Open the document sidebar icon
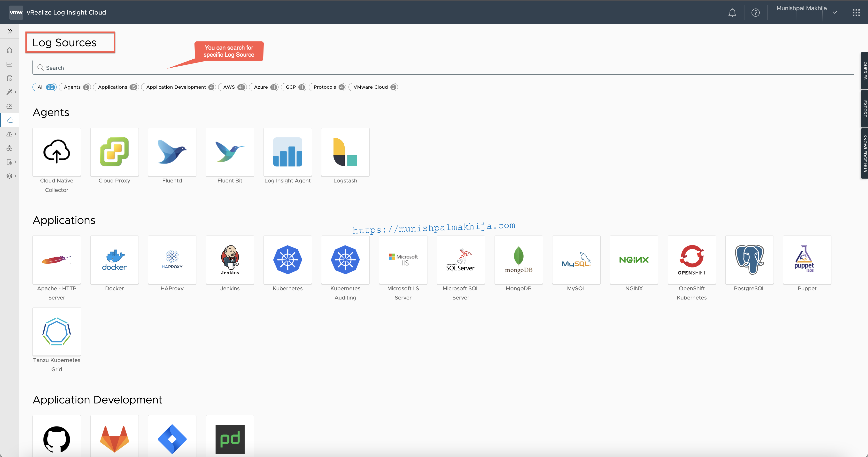Screen dimensions: 868x457 [x=9, y=78]
